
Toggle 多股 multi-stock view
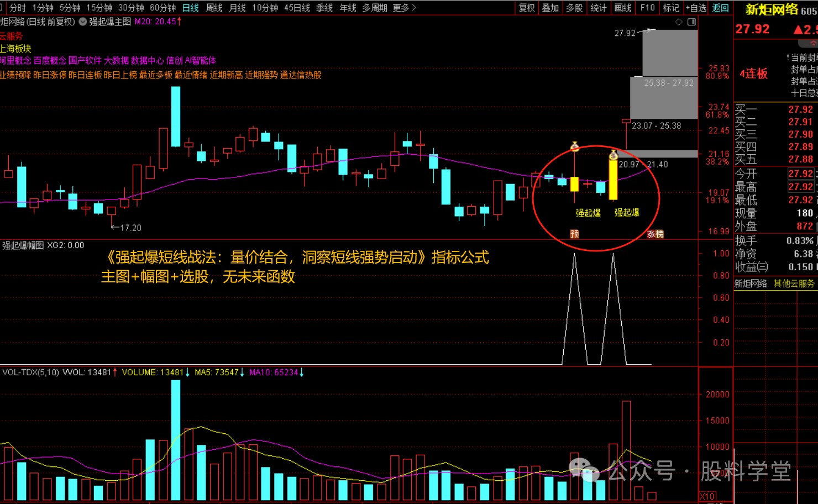tap(574, 8)
